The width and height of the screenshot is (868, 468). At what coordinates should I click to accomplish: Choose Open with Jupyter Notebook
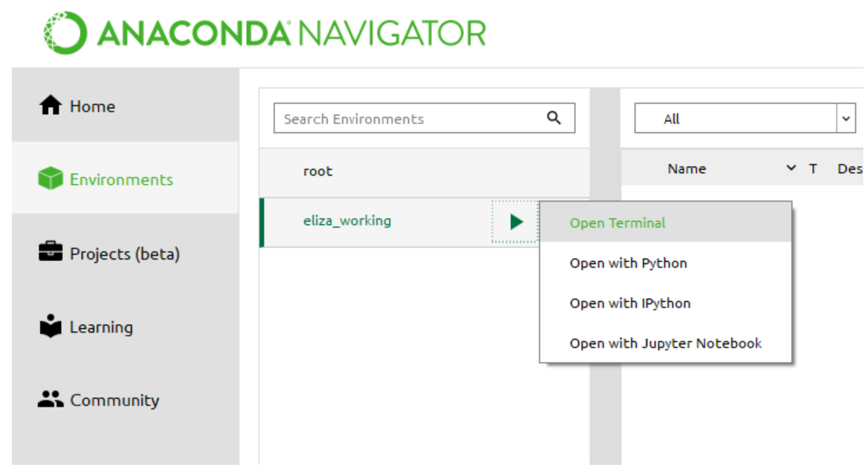(x=665, y=343)
